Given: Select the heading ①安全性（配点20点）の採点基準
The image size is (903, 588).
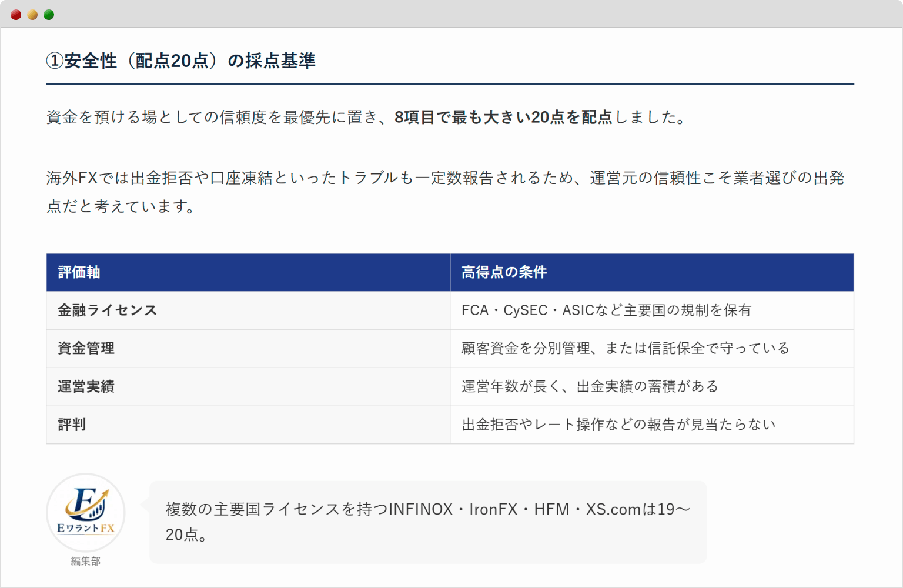Looking at the screenshot, I should (181, 61).
